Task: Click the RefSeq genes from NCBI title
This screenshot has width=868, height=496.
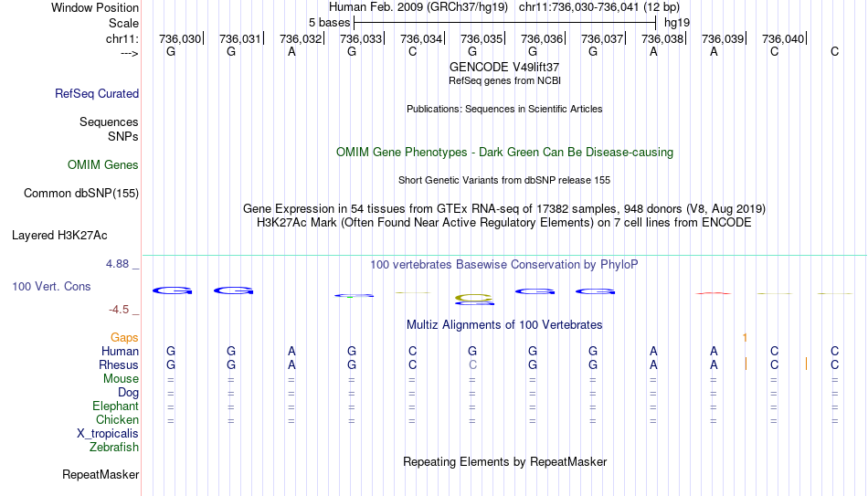Action: [504, 80]
